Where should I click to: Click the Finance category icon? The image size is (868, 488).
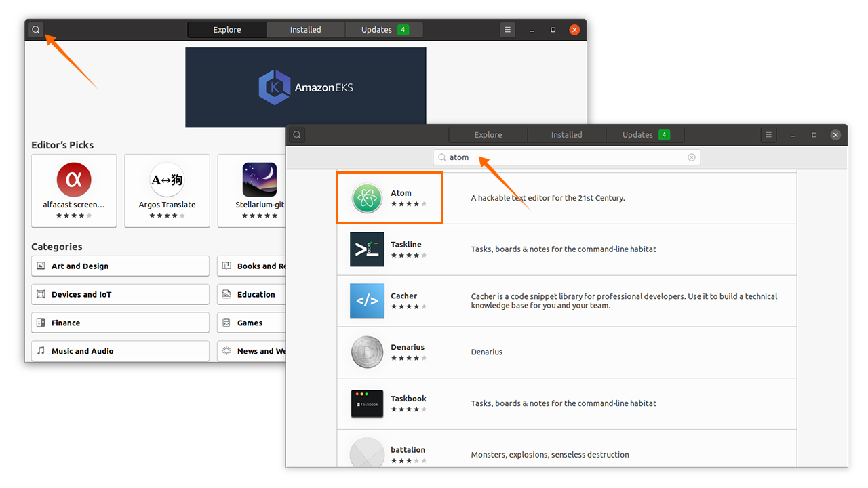[41, 323]
